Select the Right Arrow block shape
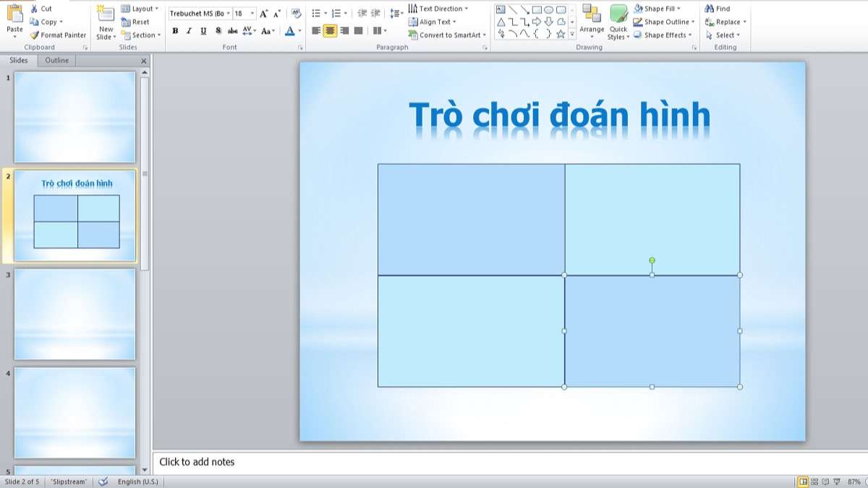Image resolution: width=868 pixels, height=488 pixels. point(537,22)
